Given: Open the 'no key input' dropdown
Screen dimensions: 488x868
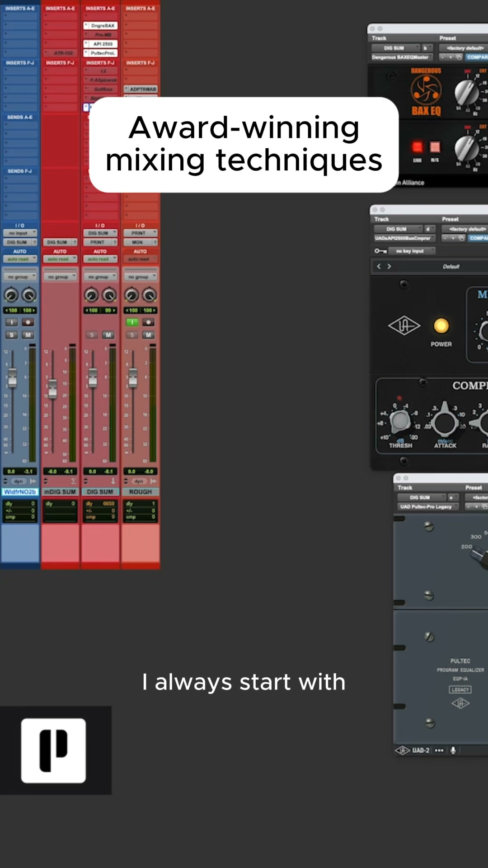Looking at the screenshot, I should tap(413, 251).
